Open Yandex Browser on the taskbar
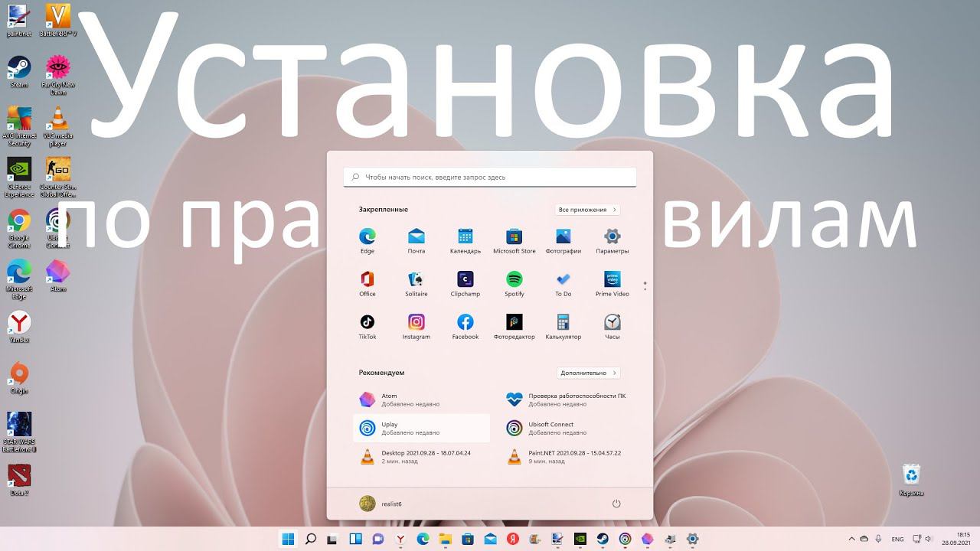Viewport: 980px width, 551px height. (x=400, y=539)
